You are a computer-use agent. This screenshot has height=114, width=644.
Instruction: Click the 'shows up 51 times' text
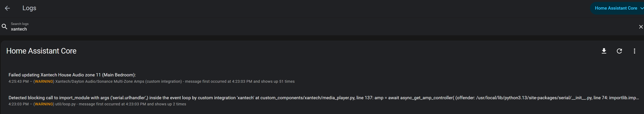(x=278, y=82)
